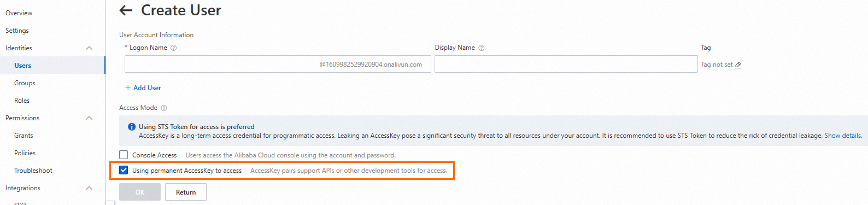
Task: Click the Return button
Action: [186, 192]
